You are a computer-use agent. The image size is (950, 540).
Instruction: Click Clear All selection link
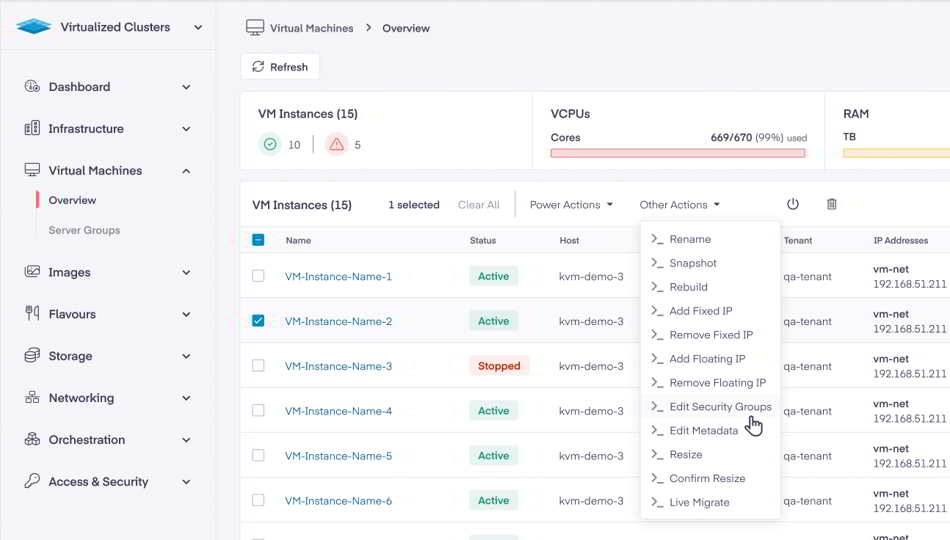(479, 205)
